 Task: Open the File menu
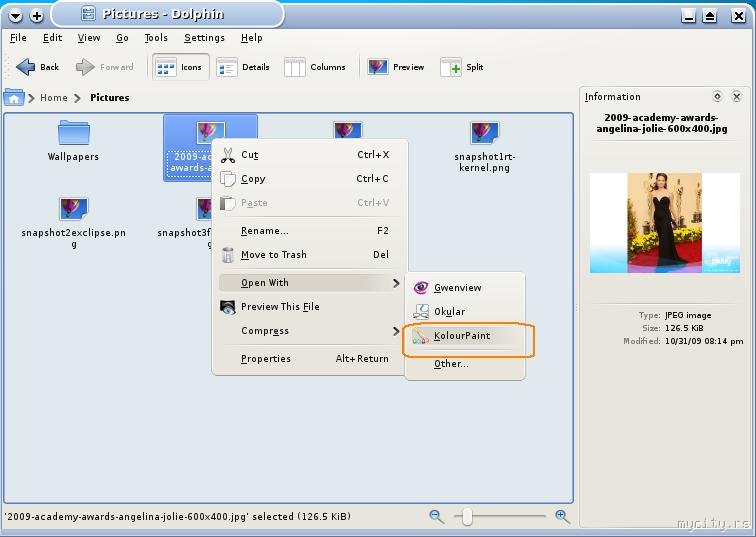pos(18,38)
